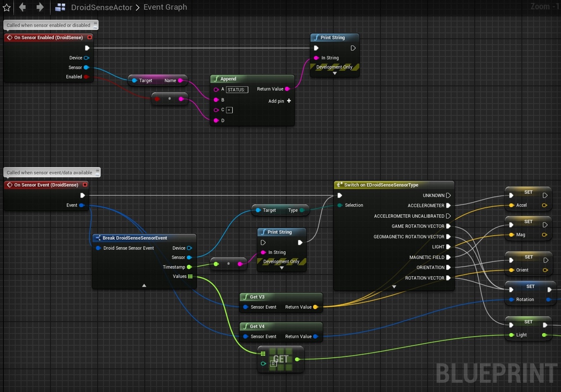Click the Values array output pin

tap(190, 276)
